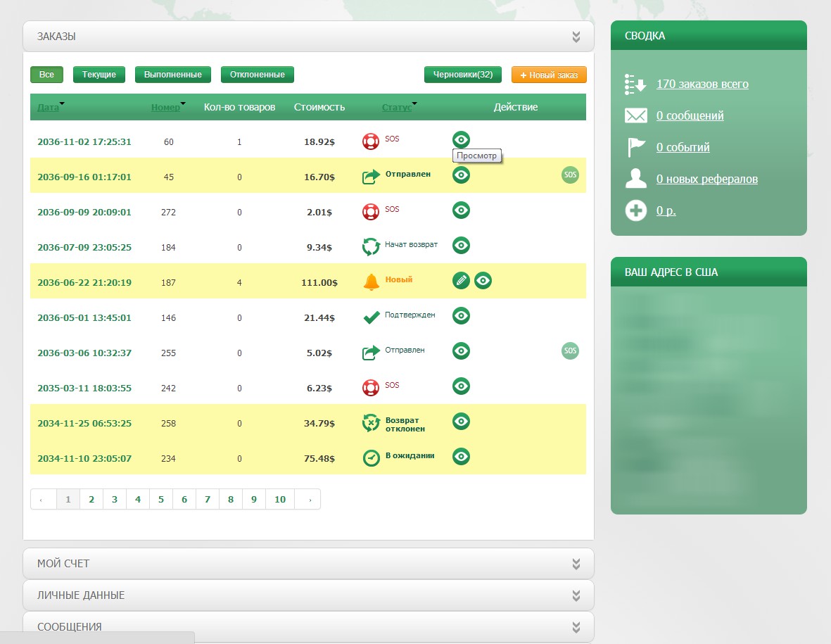The image size is (831, 644).
Task: View order 187 with the eye icon
Action: (483, 280)
